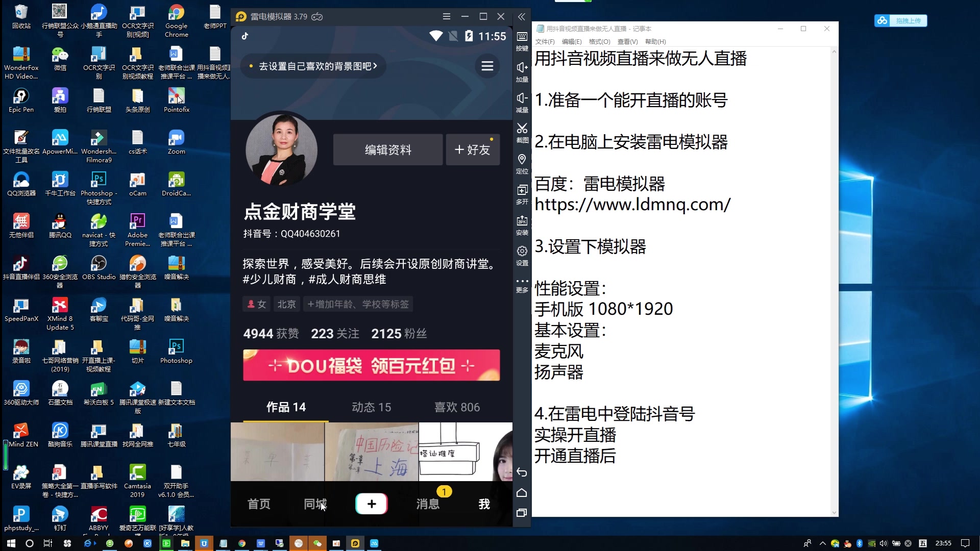The image size is (980, 551).
Task: Click the 同城 tab in TikTok bottom nav
Action: click(x=314, y=504)
